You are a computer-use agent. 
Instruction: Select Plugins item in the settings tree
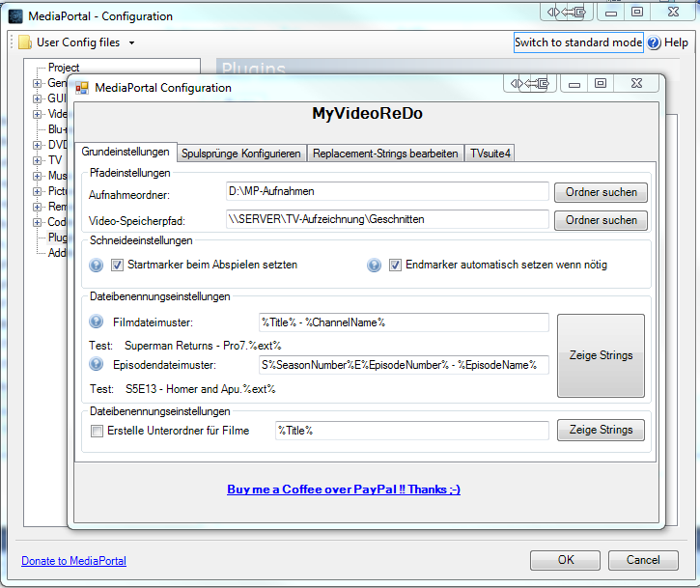(58, 238)
